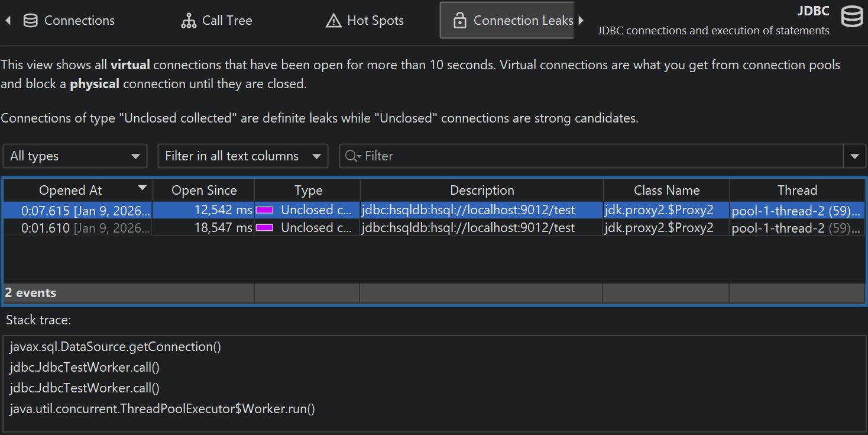Click the Connections database icon
The image size is (868, 435).
click(x=30, y=21)
